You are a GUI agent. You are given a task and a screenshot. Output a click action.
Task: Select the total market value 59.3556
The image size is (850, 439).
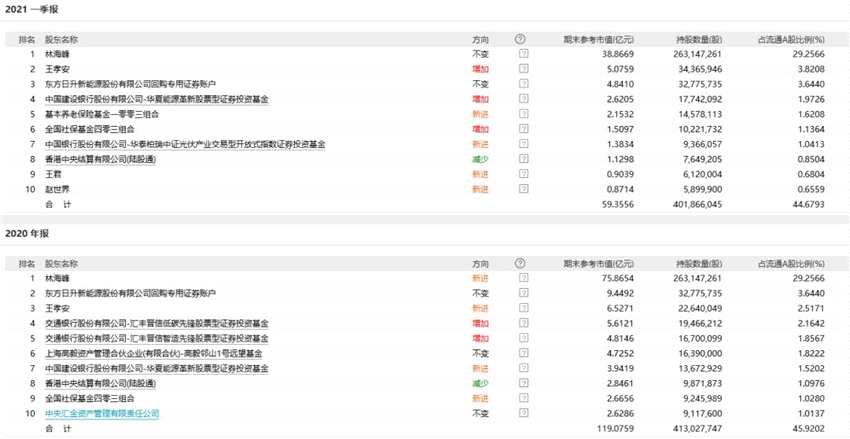pos(616,204)
